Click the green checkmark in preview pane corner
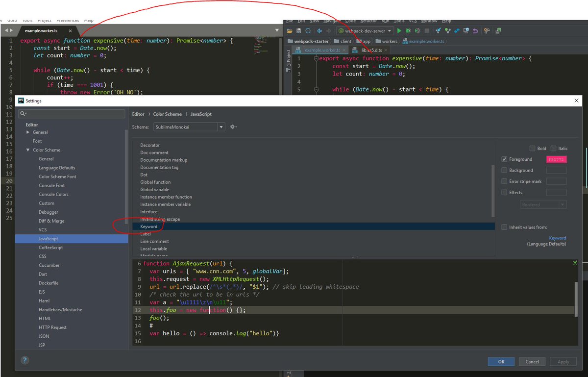Image resolution: width=588 pixels, height=377 pixels. click(575, 263)
